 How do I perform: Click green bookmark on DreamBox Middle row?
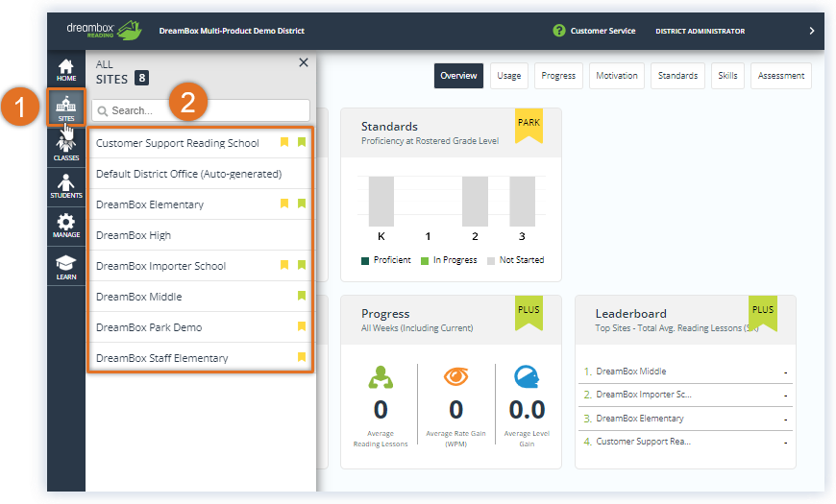301,295
